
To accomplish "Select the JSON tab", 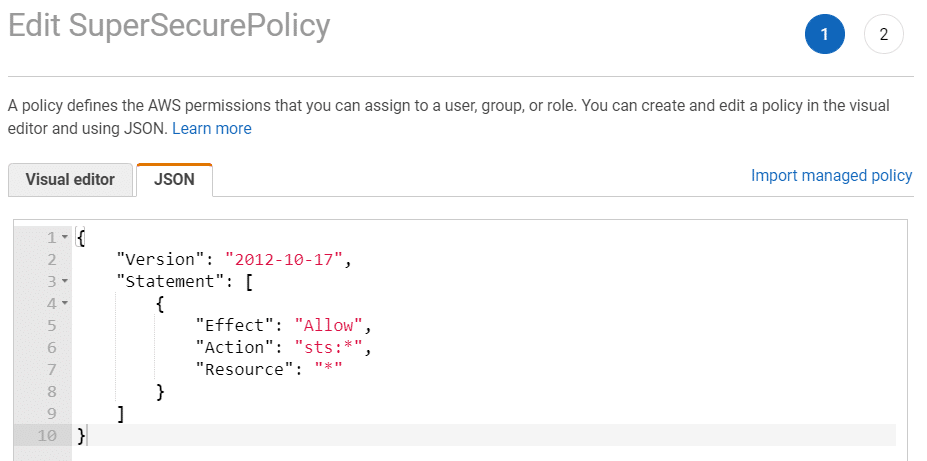I will coord(174,180).
